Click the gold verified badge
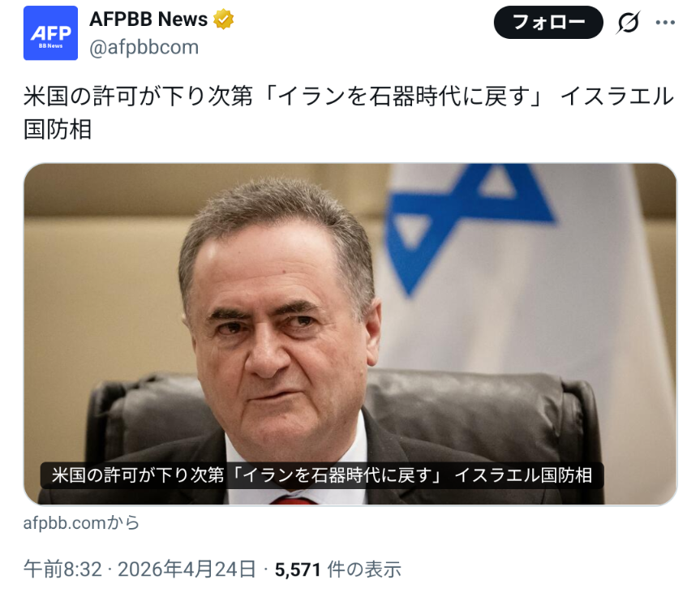The width and height of the screenshot is (700, 597). tap(224, 19)
